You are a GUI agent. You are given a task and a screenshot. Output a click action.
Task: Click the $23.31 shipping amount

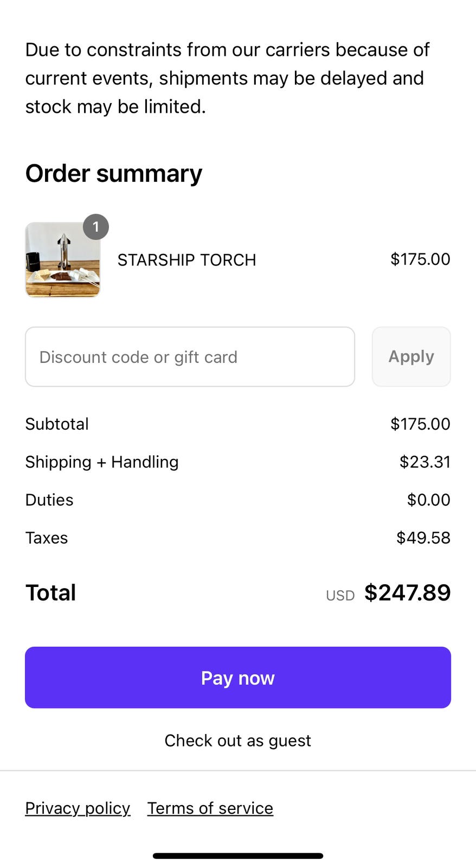click(x=424, y=462)
